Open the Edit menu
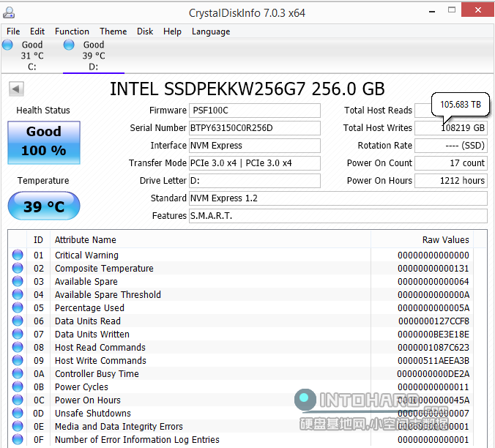 (37, 31)
